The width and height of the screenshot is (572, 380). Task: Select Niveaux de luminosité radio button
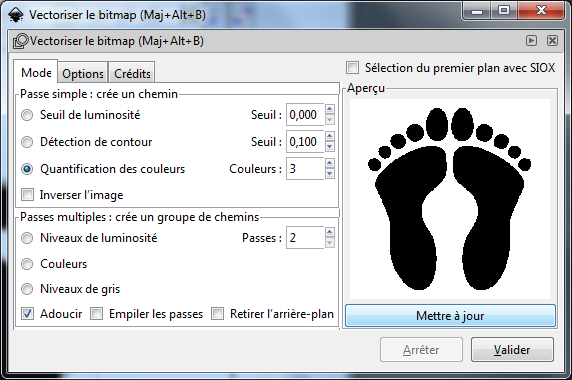[27, 238]
